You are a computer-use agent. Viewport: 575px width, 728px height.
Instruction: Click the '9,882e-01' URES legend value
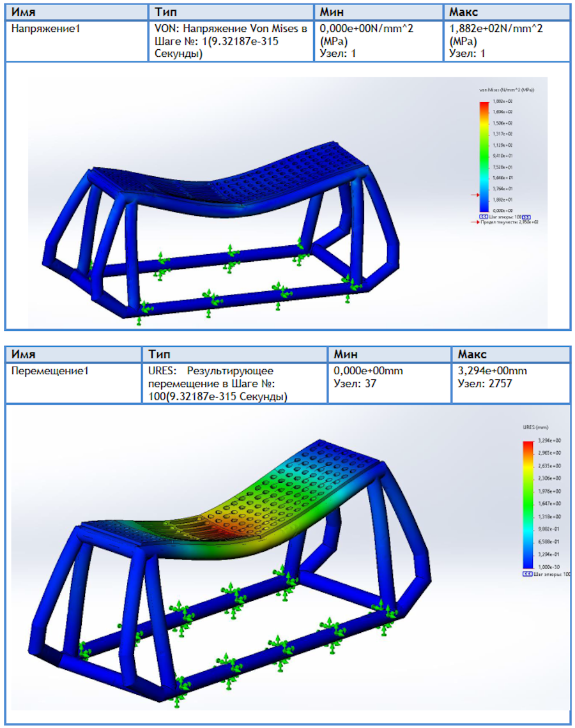(x=549, y=529)
